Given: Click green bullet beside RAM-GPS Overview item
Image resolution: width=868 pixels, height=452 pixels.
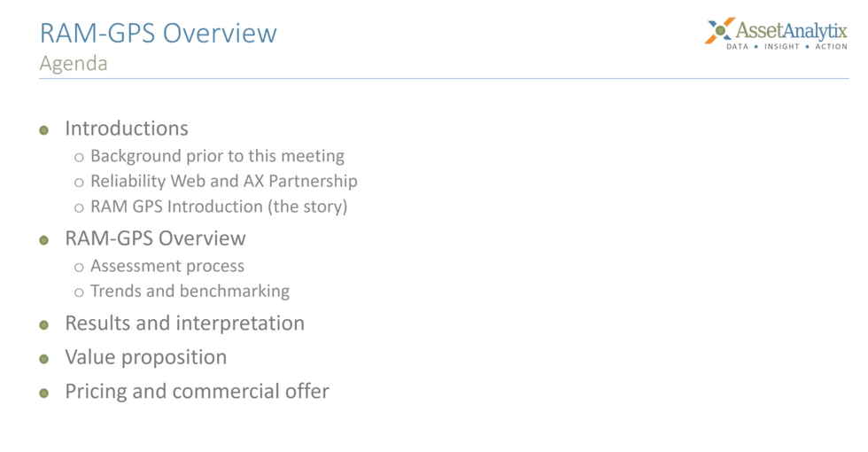Looking at the screenshot, I should (44, 240).
